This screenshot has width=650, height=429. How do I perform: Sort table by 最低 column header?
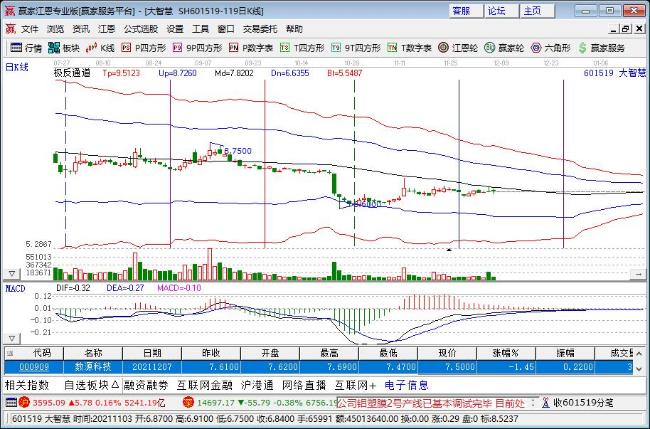pos(388,353)
